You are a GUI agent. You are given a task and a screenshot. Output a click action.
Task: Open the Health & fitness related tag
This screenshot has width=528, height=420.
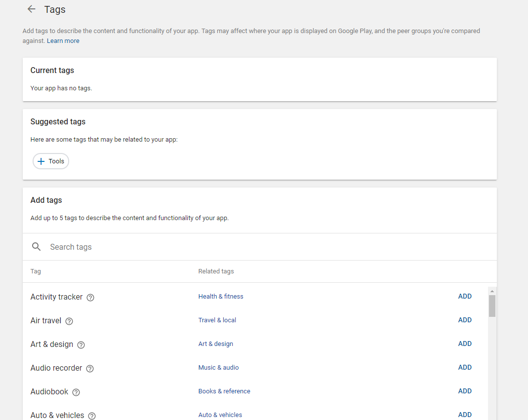(220, 296)
